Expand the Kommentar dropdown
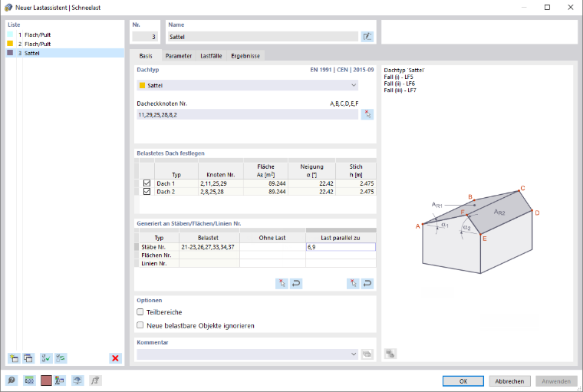The width and height of the screenshot is (583, 392). click(x=354, y=354)
